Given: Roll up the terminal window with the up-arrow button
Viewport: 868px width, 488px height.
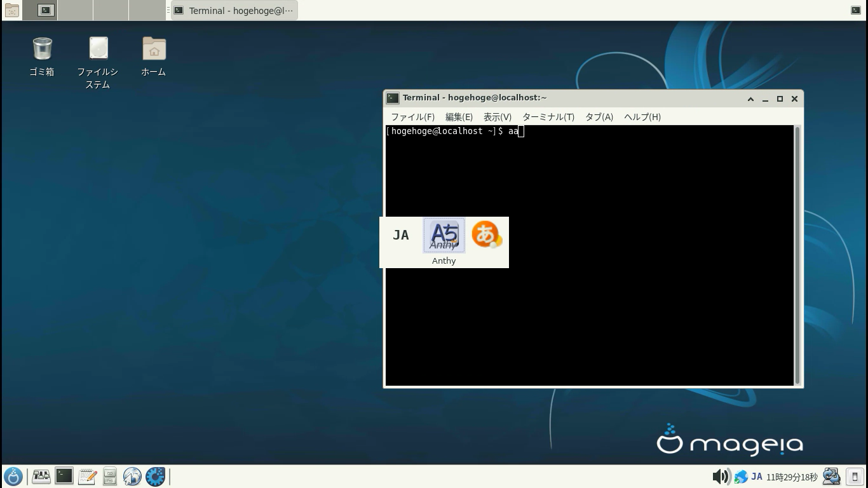Looking at the screenshot, I should pos(750,98).
